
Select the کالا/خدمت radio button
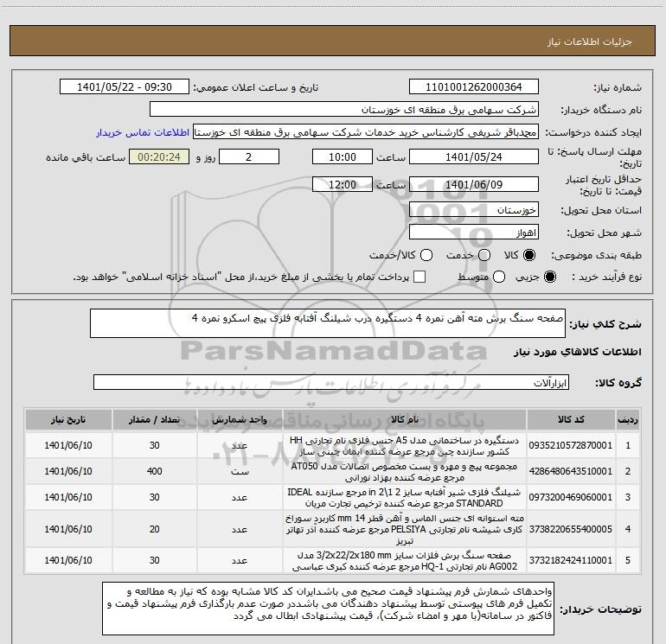pos(426,255)
